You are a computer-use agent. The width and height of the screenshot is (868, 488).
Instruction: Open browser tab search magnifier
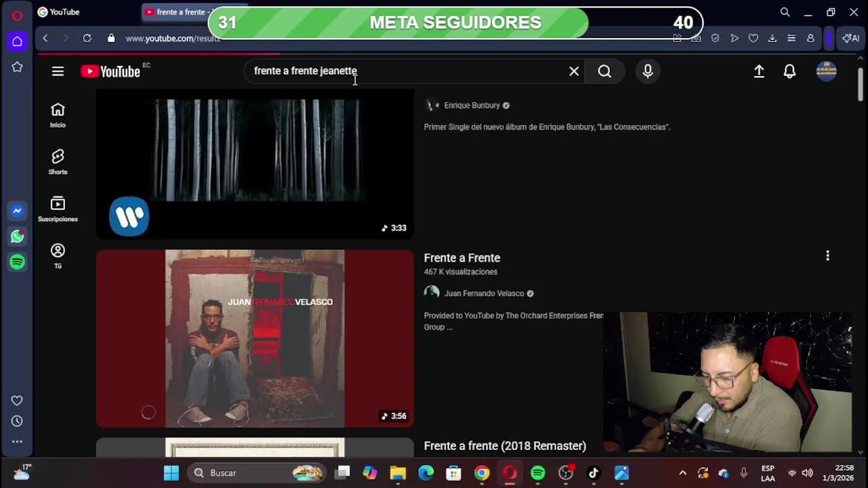coord(785,12)
